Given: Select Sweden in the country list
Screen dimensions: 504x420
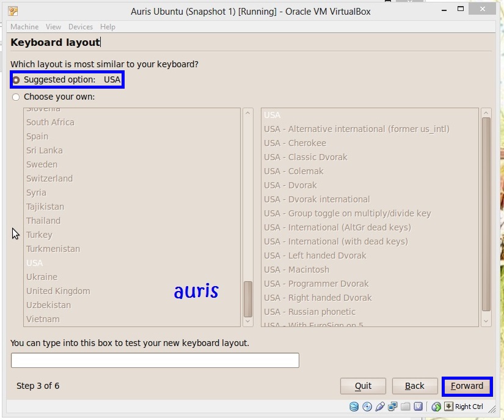Looking at the screenshot, I should (x=132, y=164).
